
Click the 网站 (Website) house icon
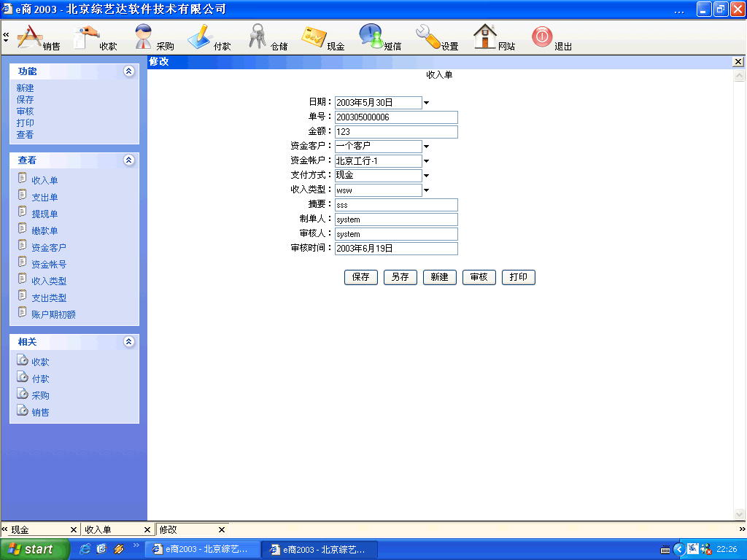(x=485, y=36)
